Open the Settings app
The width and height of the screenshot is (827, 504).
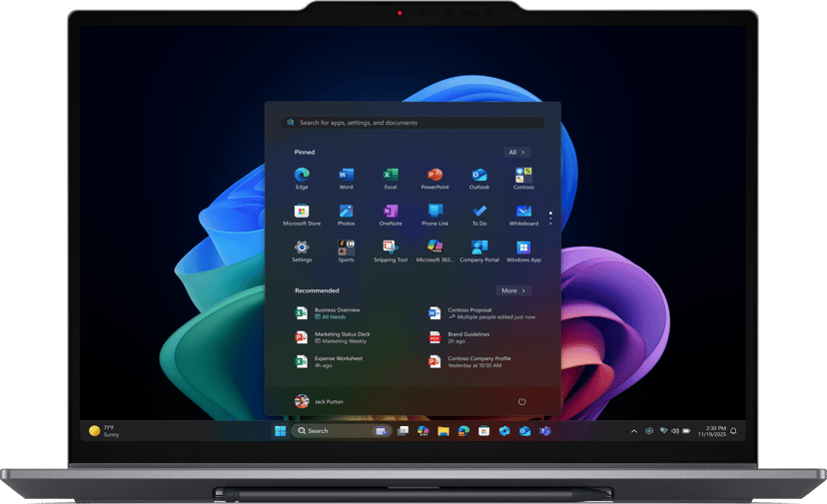(x=302, y=251)
